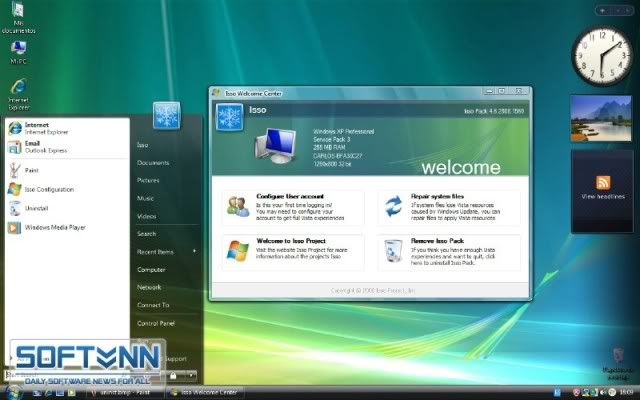Open Remove Isso Pack option
The width and height of the screenshot is (640, 400).
tap(449, 252)
